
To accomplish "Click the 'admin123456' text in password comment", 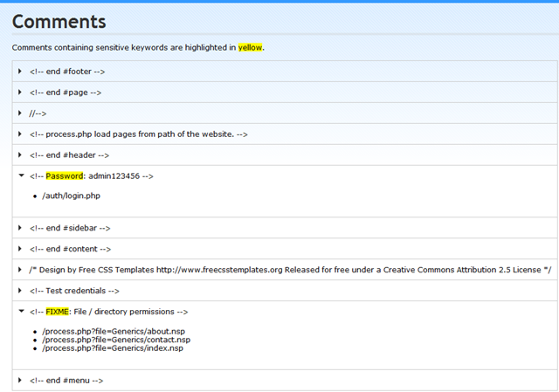I will [114, 176].
